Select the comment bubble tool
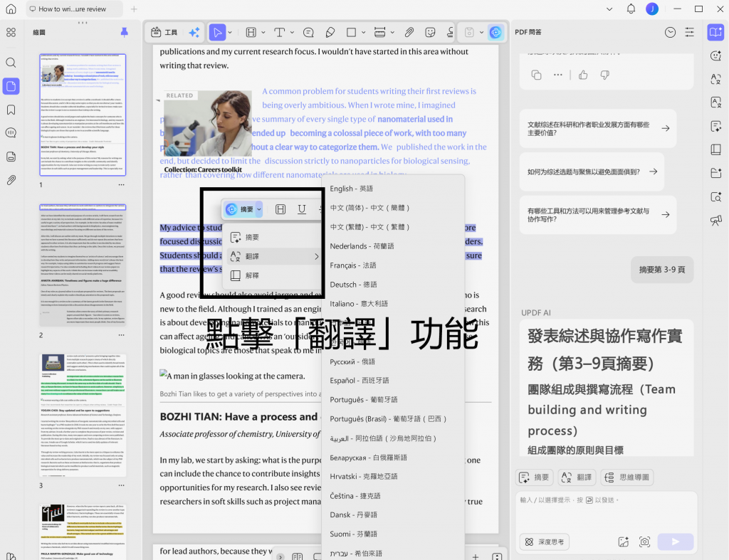 tap(308, 32)
